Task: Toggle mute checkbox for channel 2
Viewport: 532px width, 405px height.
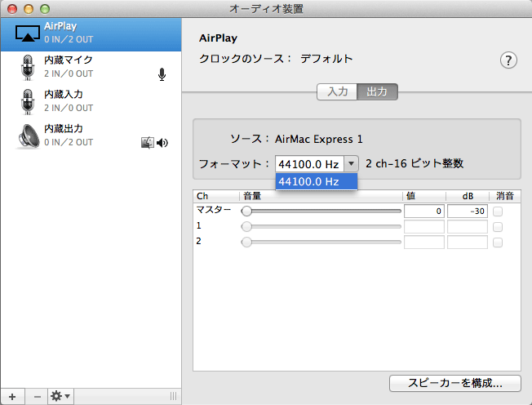Action: coord(498,243)
